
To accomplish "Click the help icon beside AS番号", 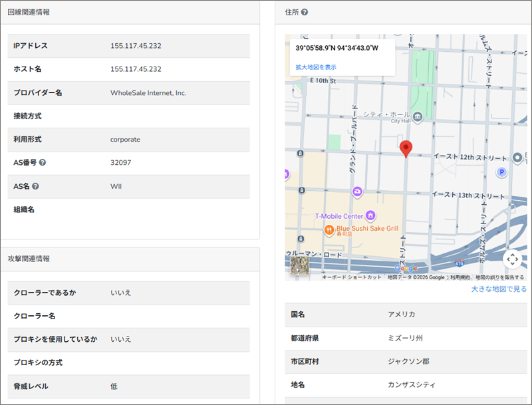I will coord(43,163).
